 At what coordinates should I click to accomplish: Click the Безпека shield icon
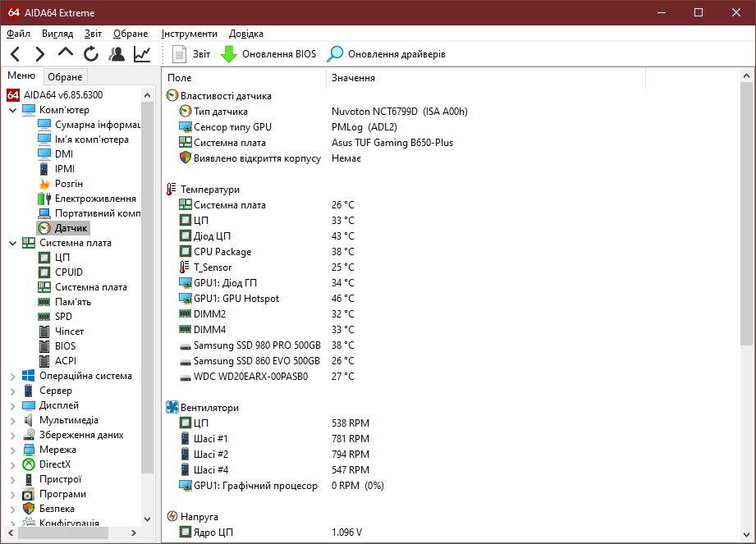point(29,509)
